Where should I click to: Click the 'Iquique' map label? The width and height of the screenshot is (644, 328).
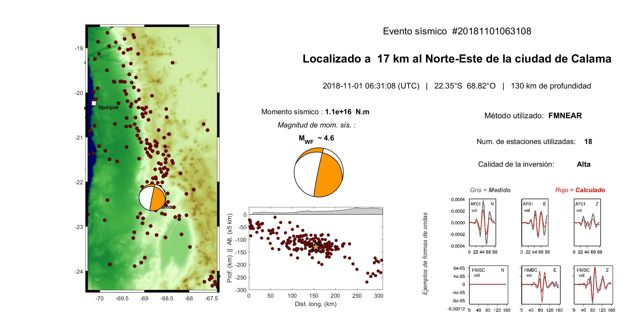[108, 107]
